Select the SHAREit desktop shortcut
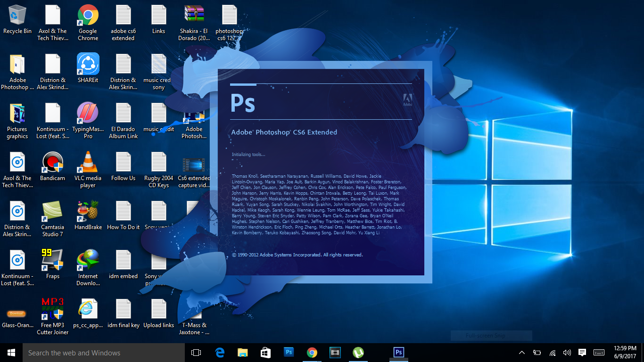Viewport: 644px width, 362px height. click(x=88, y=68)
